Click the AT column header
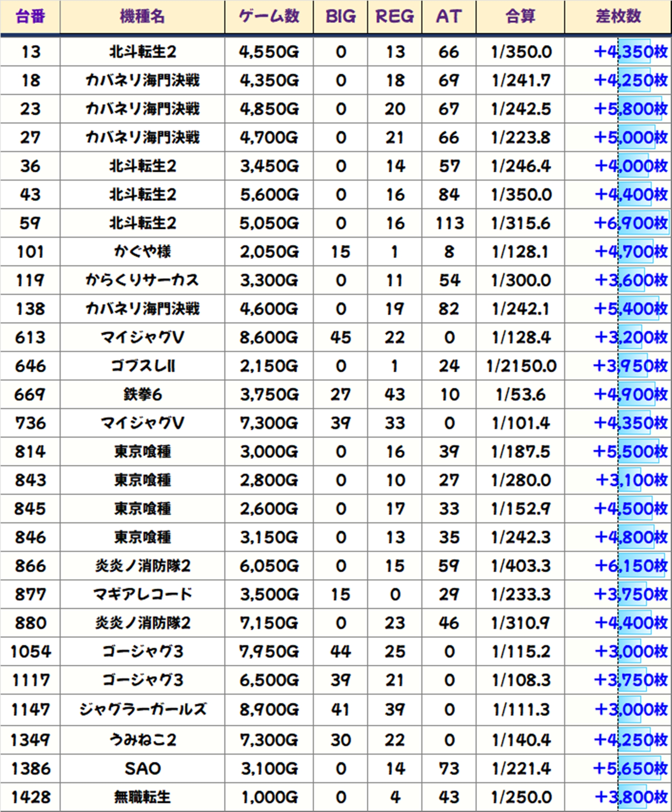The width and height of the screenshot is (672, 812). 449,17
